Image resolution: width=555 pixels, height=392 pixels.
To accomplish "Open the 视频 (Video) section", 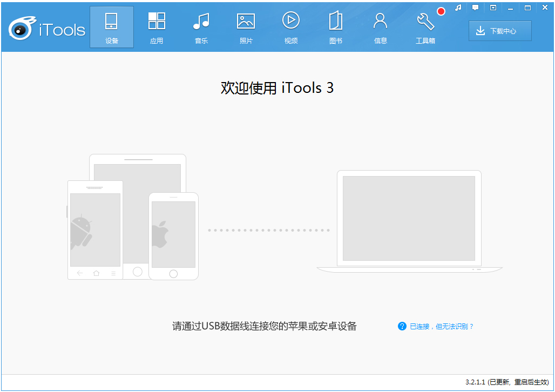I will tap(291, 28).
